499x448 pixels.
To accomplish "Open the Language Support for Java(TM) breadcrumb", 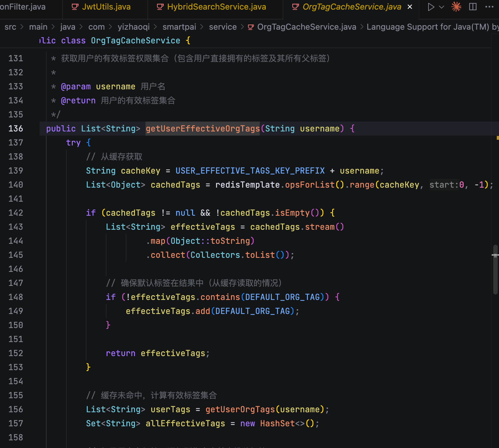I will pyautogui.click(x=432, y=27).
